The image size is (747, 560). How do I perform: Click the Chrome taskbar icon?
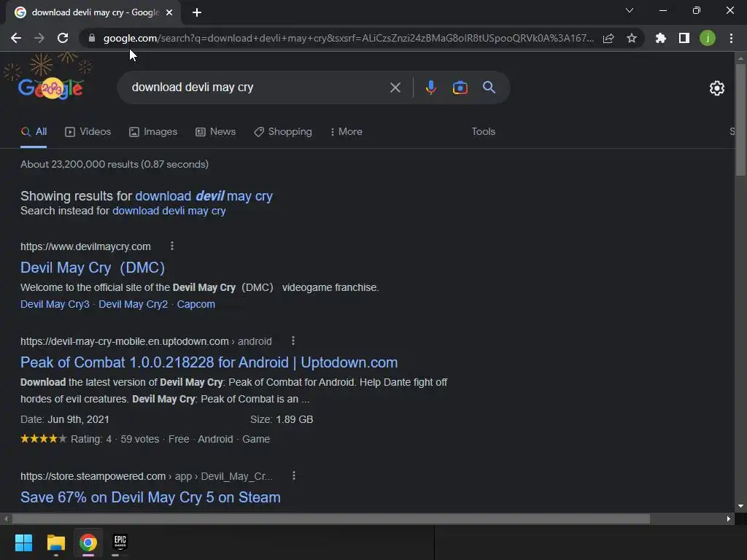pyautogui.click(x=88, y=542)
